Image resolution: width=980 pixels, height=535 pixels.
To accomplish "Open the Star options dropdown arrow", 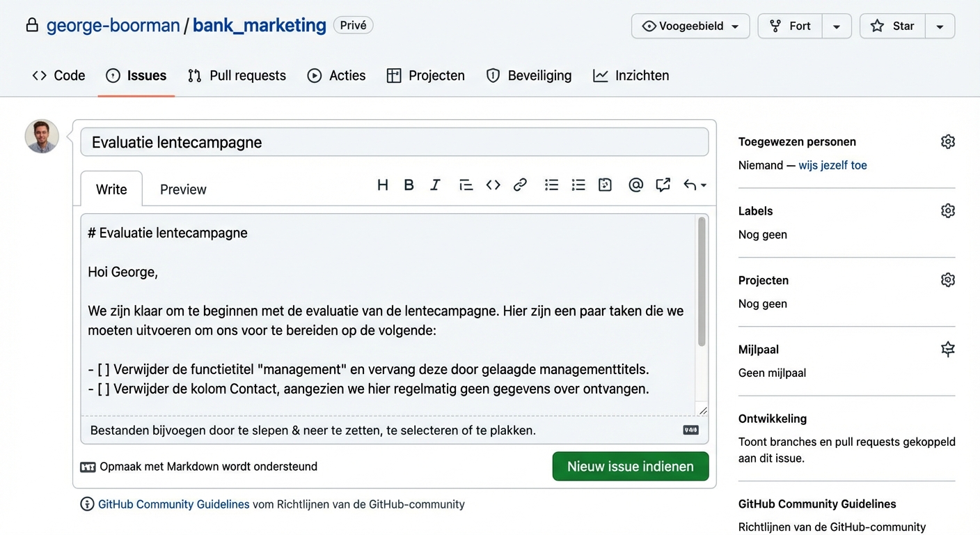I will 940,26.
